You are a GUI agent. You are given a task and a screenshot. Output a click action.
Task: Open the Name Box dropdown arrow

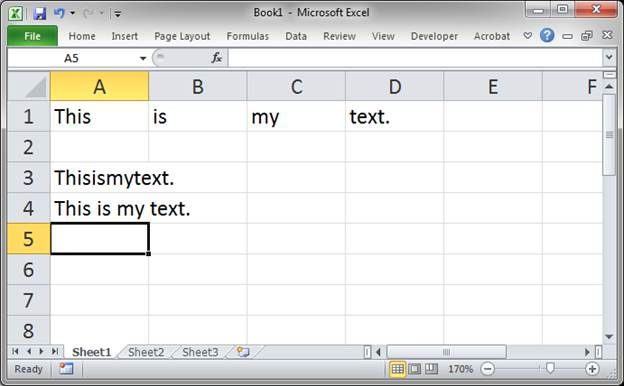point(142,58)
